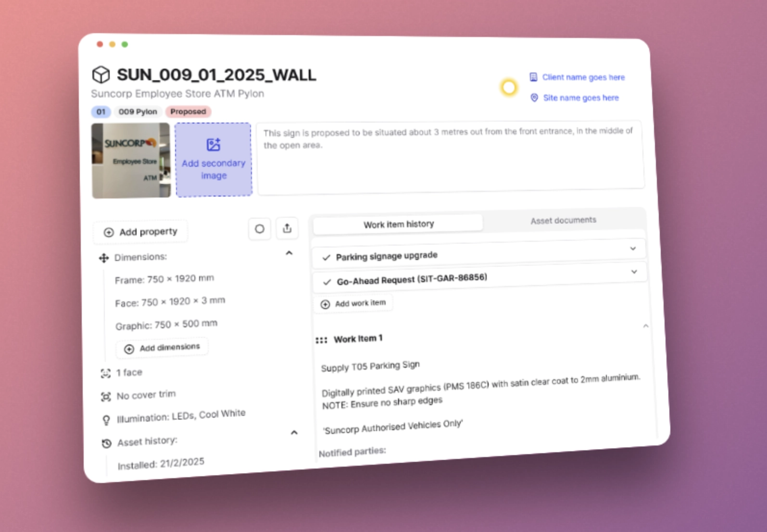This screenshot has width=767, height=532.
Task: Click the Installed: 21/2/2025 entry
Action: (x=161, y=463)
